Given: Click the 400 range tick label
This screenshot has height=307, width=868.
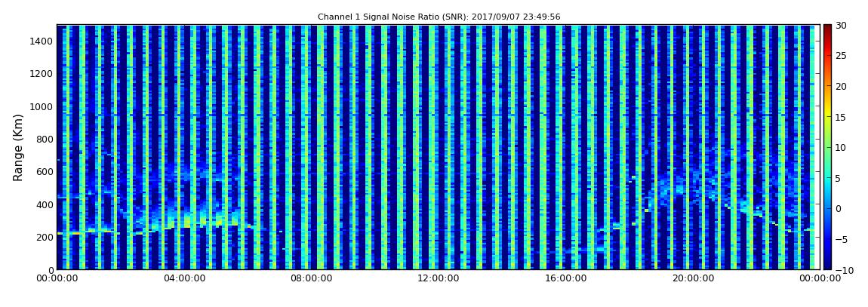Looking at the screenshot, I should (x=45, y=204).
